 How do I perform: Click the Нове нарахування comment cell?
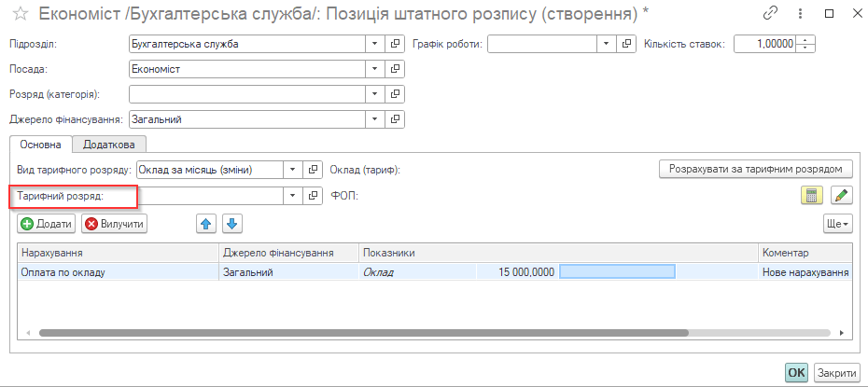click(x=805, y=272)
